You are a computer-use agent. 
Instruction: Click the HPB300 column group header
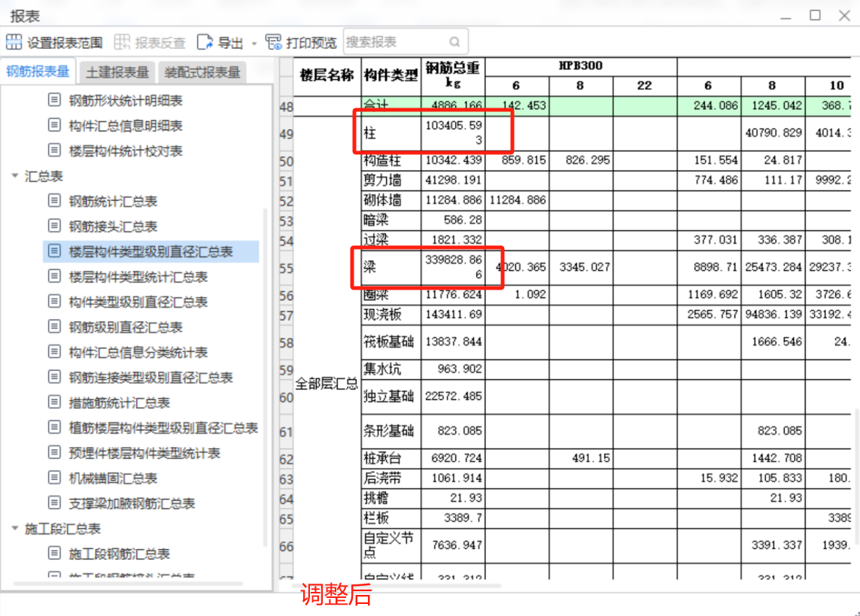[x=581, y=66]
